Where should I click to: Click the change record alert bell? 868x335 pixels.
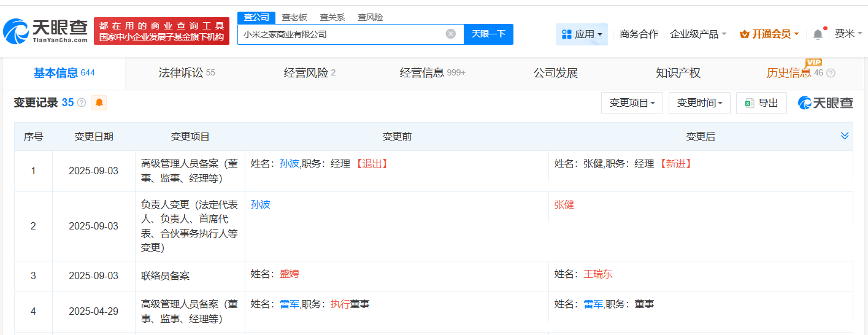99,103
